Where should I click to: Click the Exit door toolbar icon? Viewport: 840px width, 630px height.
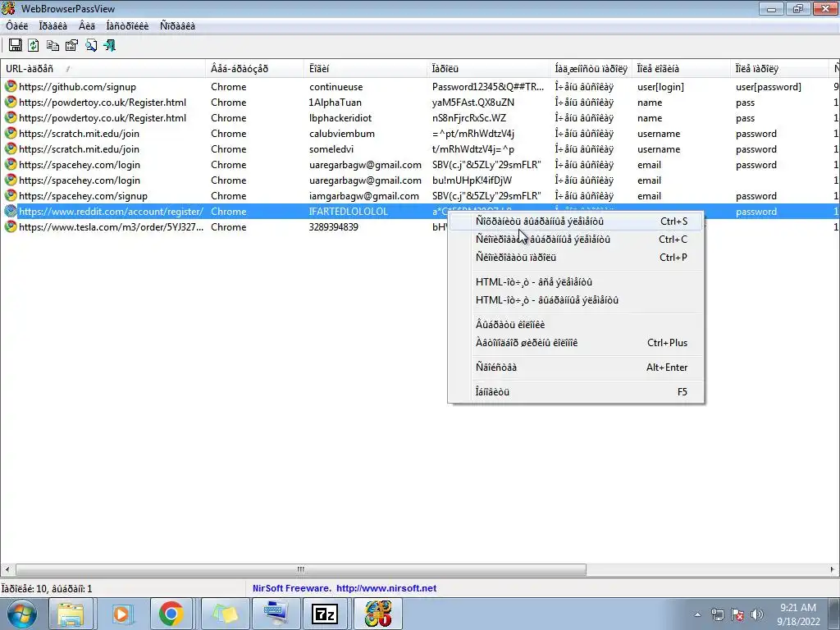click(110, 46)
